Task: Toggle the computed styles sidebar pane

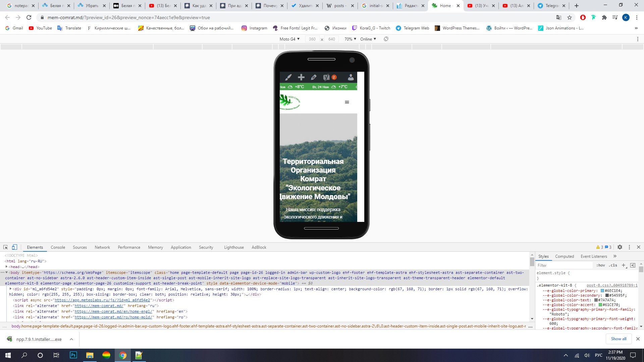Action: pyautogui.click(x=633, y=265)
